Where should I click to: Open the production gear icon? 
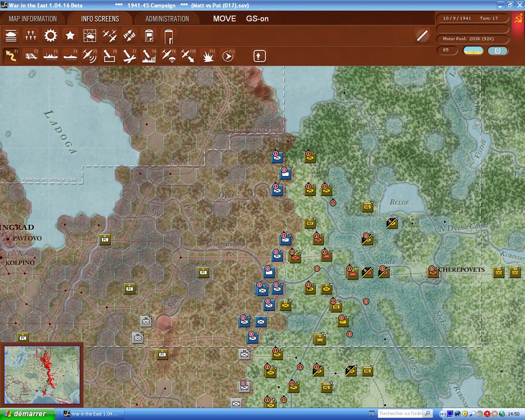pyautogui.click(x=50, y=36)
